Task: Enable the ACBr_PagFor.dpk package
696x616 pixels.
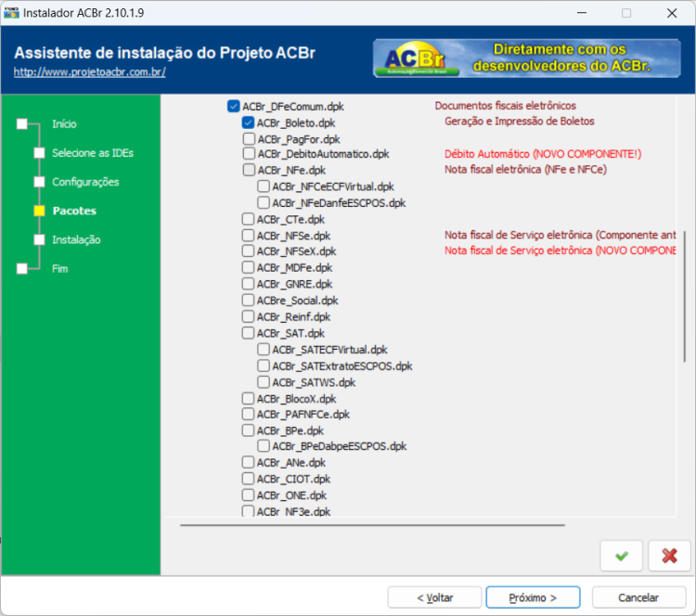Action: tap(249, 139)
